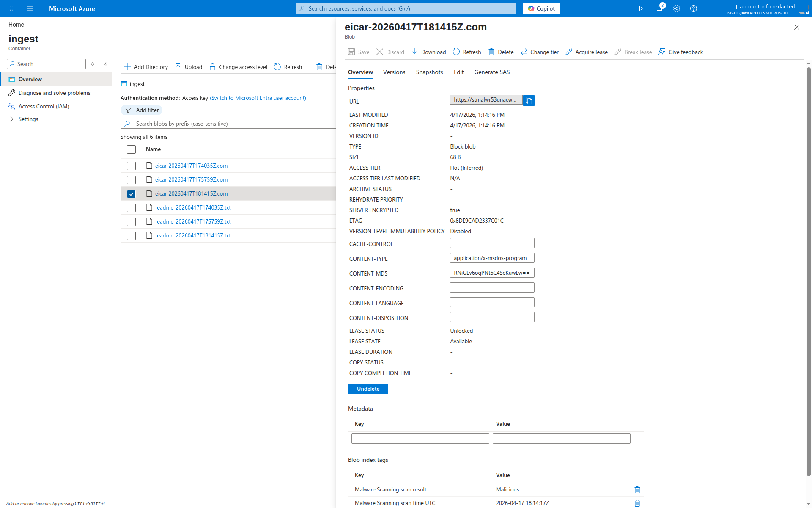This screenshot has height=508, width=812.
Task: Open Copilot from the top bar
Action: point(541,8)
